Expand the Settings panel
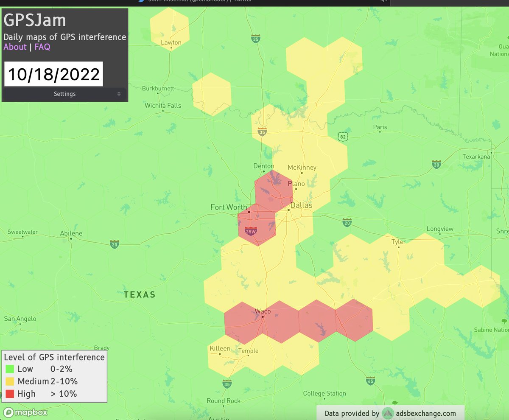 pos(64,94)
